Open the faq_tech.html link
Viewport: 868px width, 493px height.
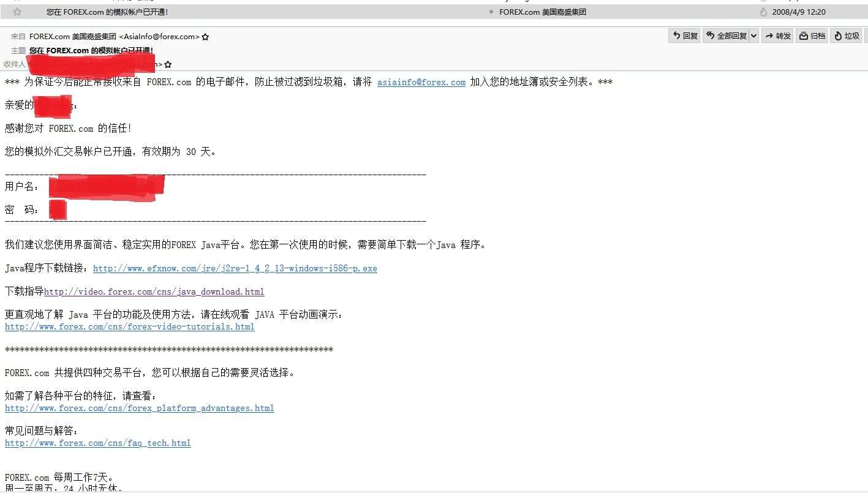(98, 443)
